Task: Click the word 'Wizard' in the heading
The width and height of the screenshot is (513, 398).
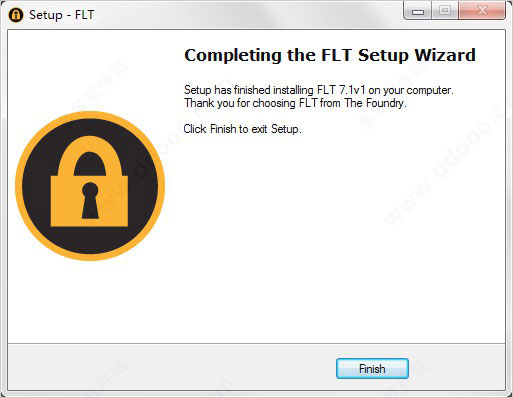Action: pos(445,55)
